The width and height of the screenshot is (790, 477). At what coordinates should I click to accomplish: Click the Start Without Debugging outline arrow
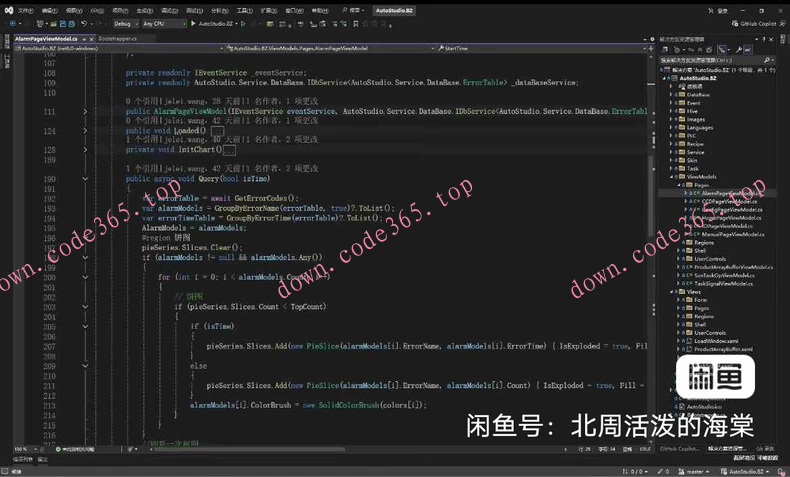(x=243, y=24)
